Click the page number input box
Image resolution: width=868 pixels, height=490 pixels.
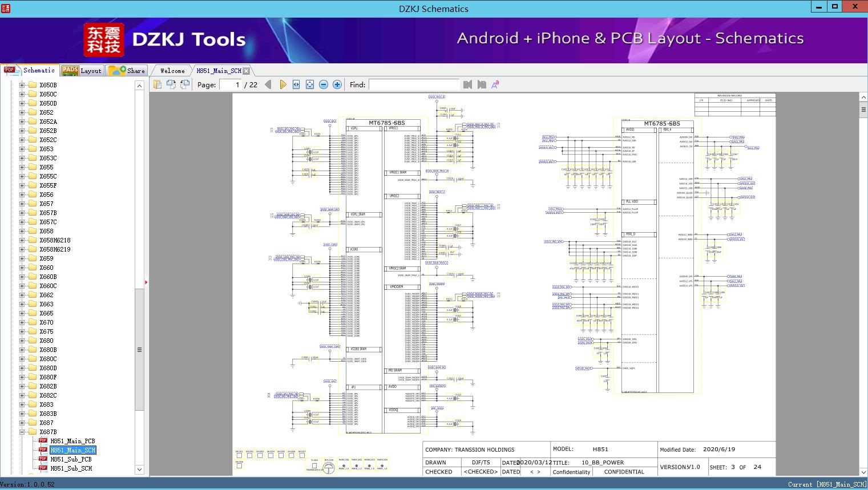[231, 84]
